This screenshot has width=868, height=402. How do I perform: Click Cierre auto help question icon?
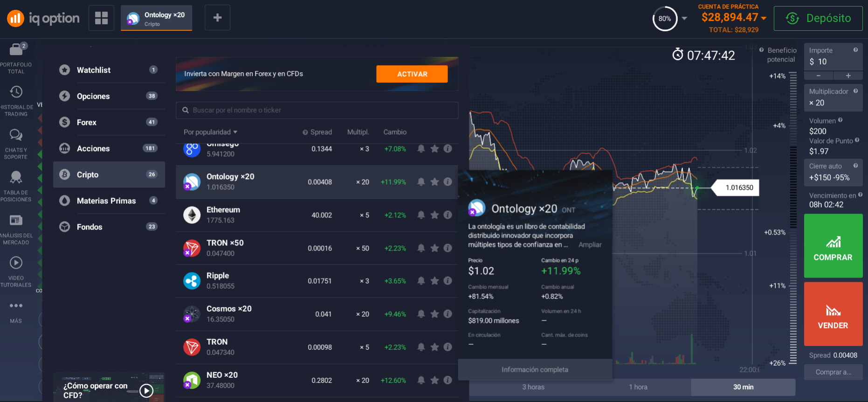point(855,166)
